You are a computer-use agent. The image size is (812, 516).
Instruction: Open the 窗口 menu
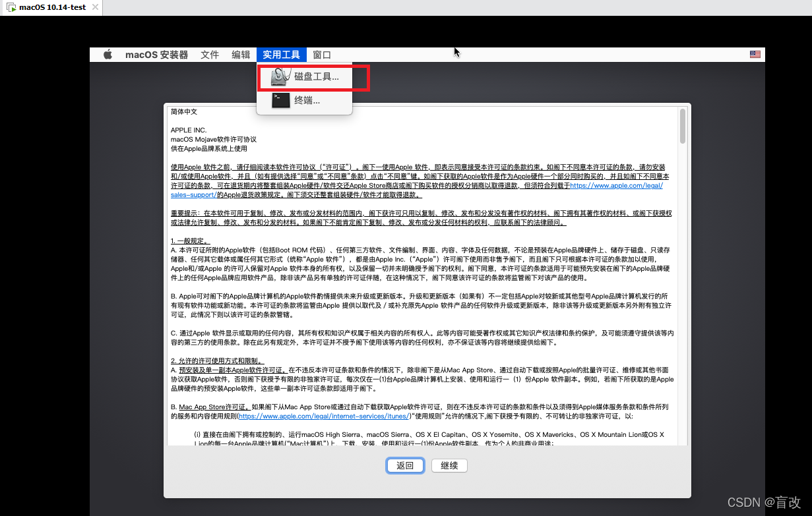(322, 55)
